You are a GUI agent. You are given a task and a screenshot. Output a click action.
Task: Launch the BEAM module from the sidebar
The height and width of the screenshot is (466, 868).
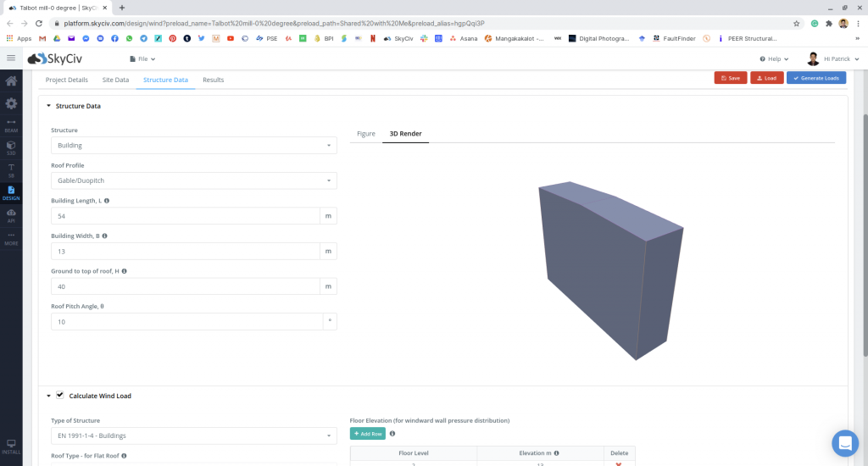[11, 125]
